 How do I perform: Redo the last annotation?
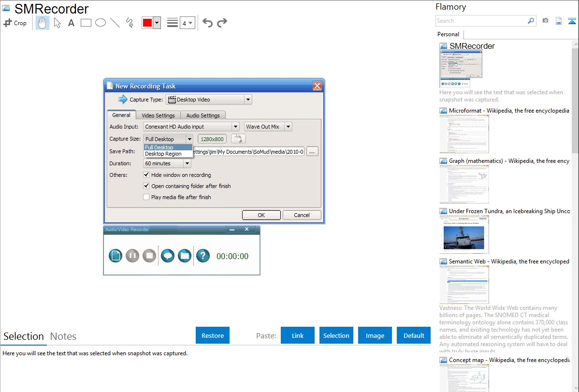coord(222,23)
